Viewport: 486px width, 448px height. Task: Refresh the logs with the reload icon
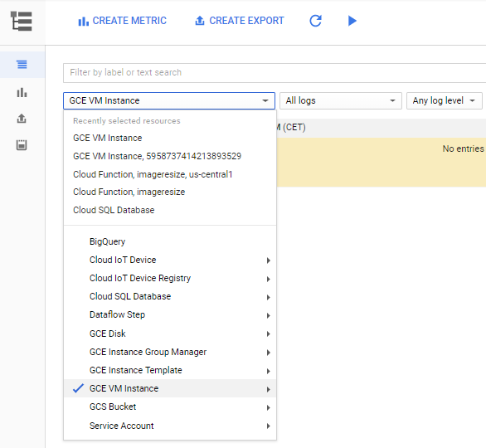pos(315,21)
